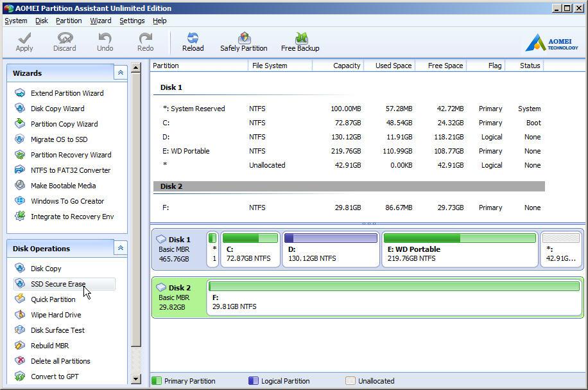Open Safely Partition from the toolbar
This screenshot has height=390, width=588.
pyautogui.click(x=244, y=42)
